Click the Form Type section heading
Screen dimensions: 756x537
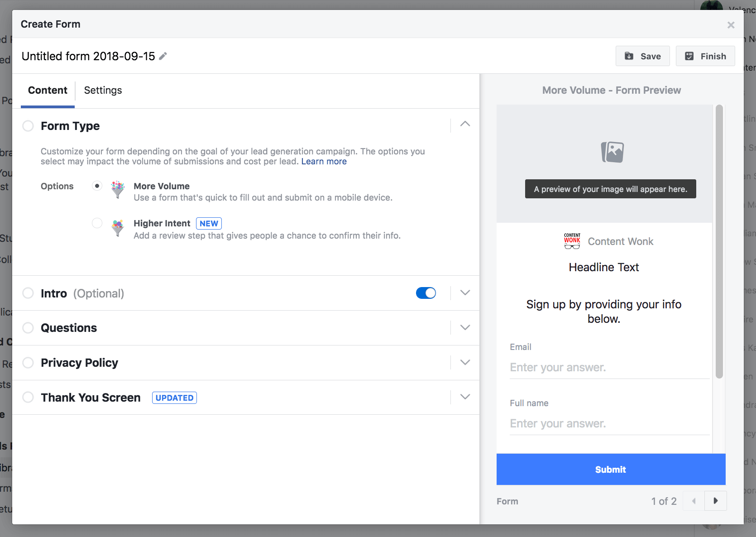coord(70,126)
